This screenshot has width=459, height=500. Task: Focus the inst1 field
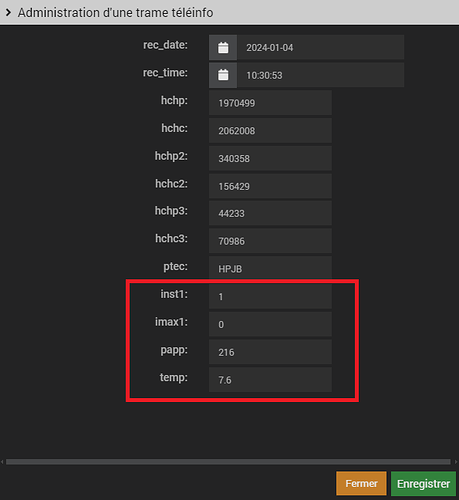click(270, 296)
